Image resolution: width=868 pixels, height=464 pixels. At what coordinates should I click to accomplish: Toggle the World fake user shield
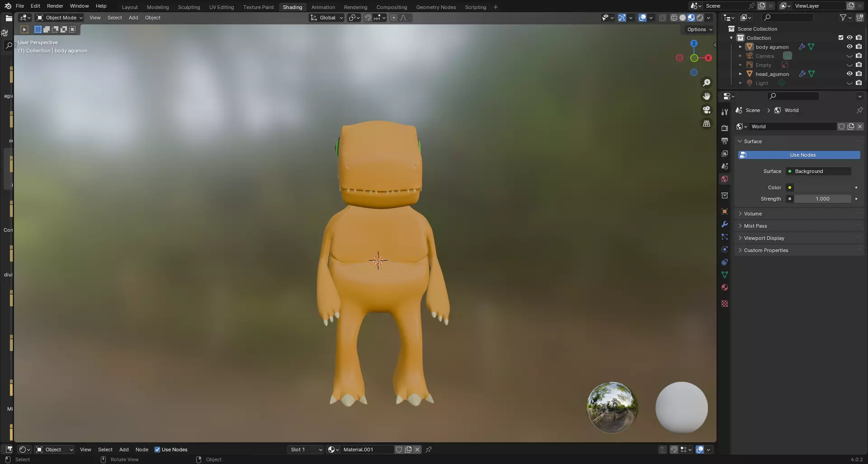coord(842,127)
